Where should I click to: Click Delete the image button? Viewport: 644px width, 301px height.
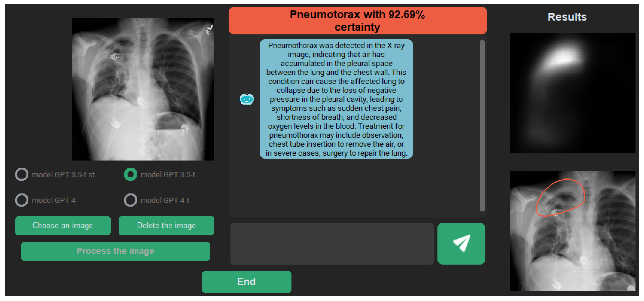(166, 226)
